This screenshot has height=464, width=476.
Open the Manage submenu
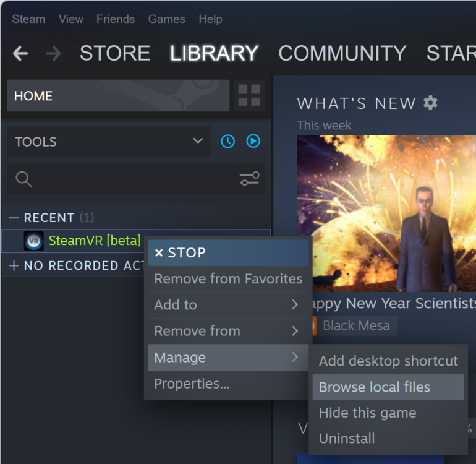[228, 358]
